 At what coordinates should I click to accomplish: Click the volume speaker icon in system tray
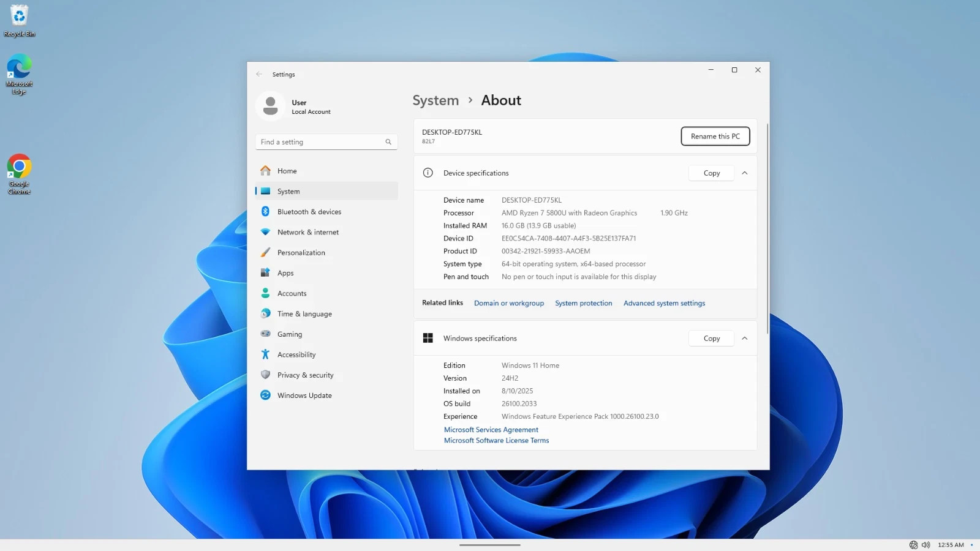point(925,545)
